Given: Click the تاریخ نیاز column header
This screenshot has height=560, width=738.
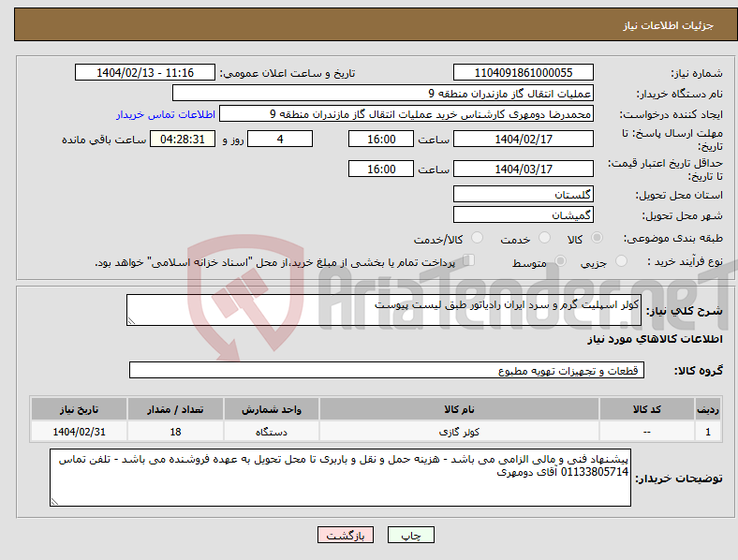Looking at the screenshot, I should pos(79,409).
